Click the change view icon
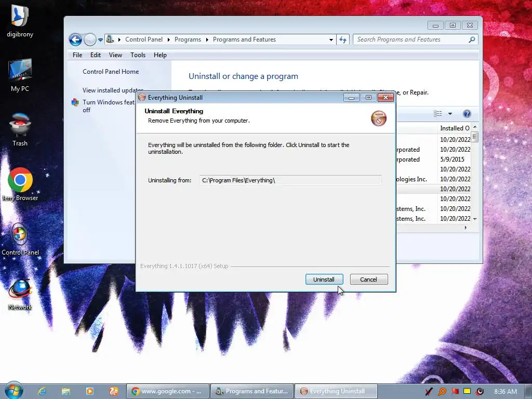532x399 pixels. [437, 114]
